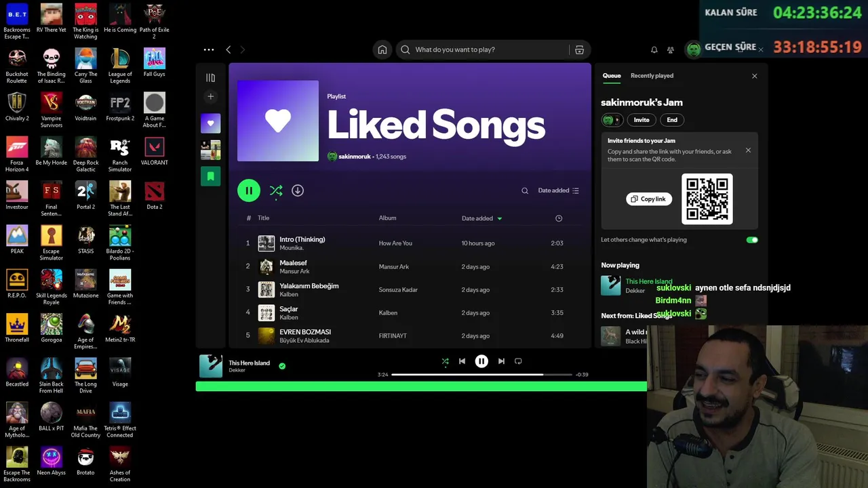The width and height of the screenshot is (868, 488).
Task: Open the Date added sort dropdown
Action: [x=558, y=190]
